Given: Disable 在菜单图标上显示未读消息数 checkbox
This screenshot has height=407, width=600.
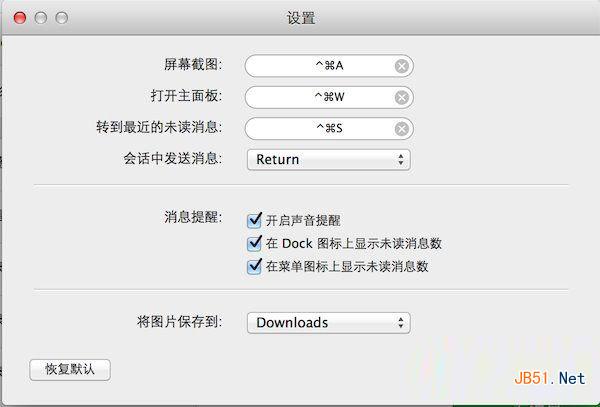Looking at the screenshot, I should point(254,266).
